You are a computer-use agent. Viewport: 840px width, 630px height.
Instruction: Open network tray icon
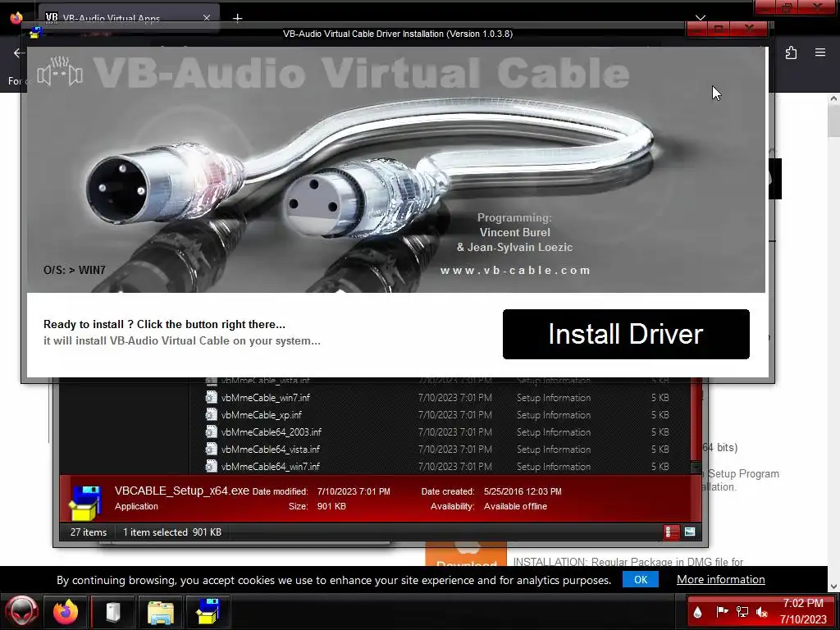click(x=742, y=611)
